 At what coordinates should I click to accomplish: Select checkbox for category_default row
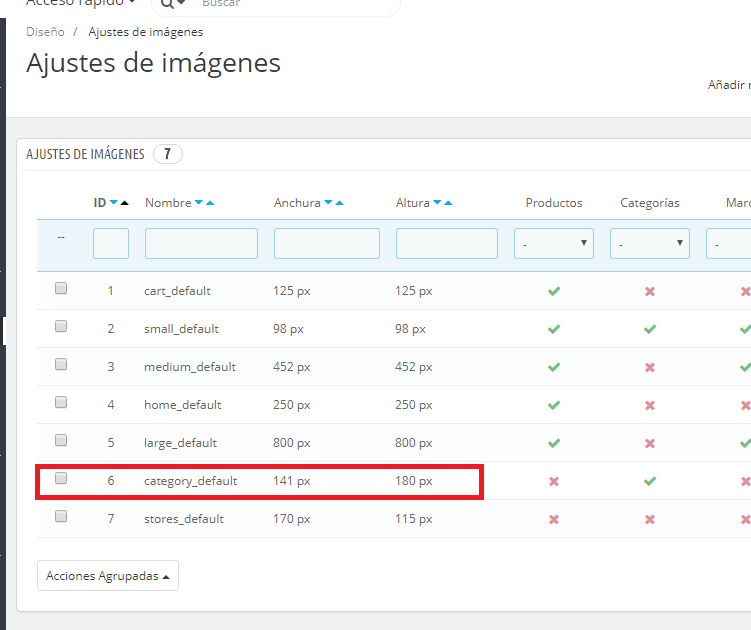click(61, 478)
